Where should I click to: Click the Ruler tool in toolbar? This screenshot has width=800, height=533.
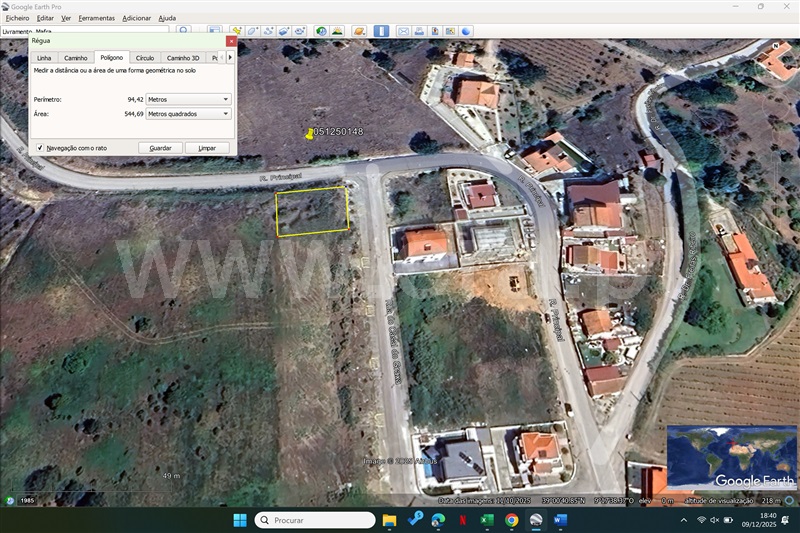[381, 31]
